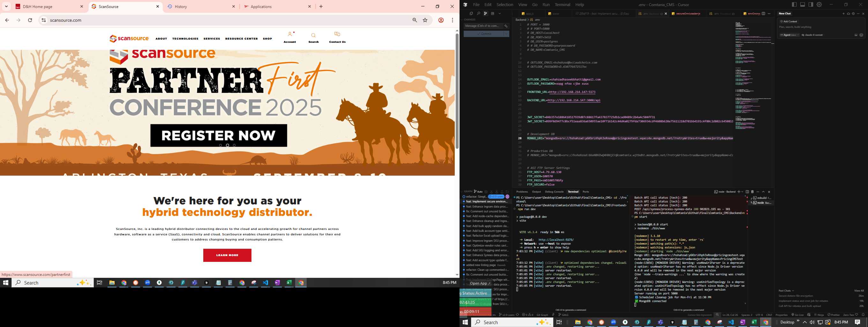Create a new terminal with the plus icon
This screenshot has height=327, width=868.
click(739, 192)
